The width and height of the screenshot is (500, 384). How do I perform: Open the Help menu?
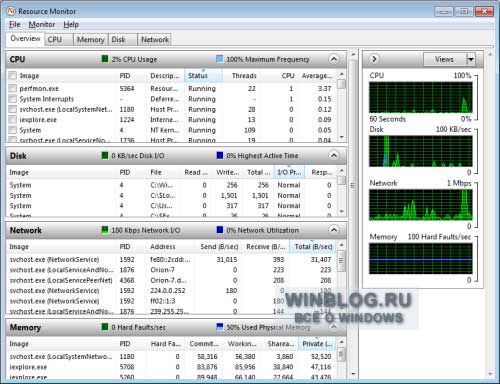click(x=71, y=24)
